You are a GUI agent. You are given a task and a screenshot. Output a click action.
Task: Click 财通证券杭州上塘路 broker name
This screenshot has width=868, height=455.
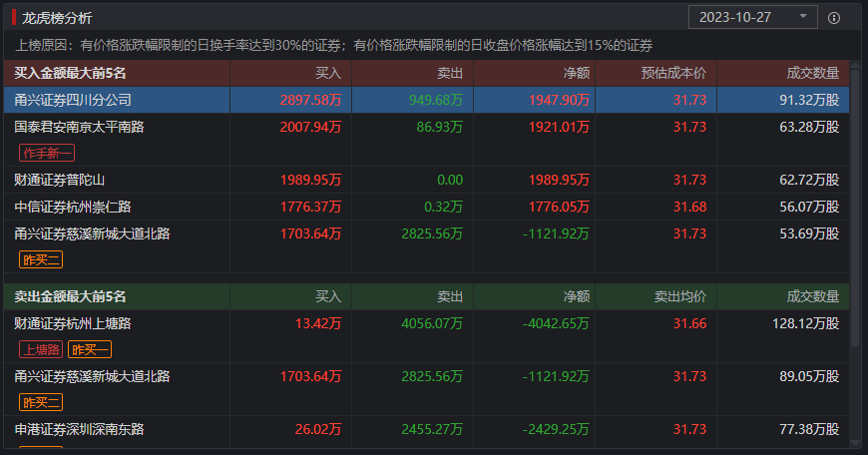click(x=73, y=323)
